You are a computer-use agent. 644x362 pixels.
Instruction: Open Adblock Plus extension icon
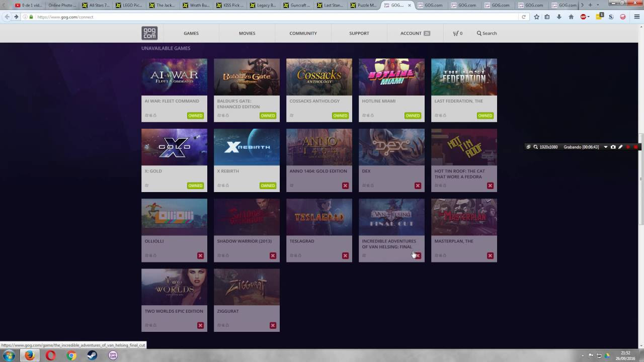point(584,17)
